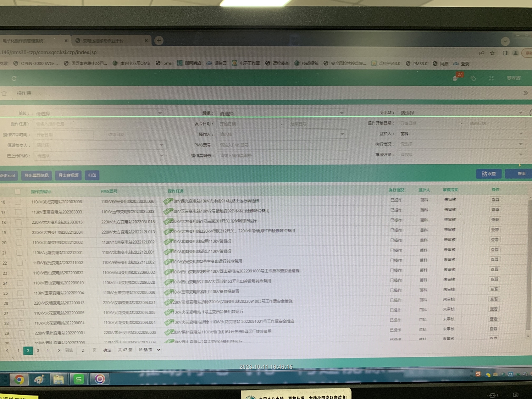Click the tag icon in header bar

[473, 78]
